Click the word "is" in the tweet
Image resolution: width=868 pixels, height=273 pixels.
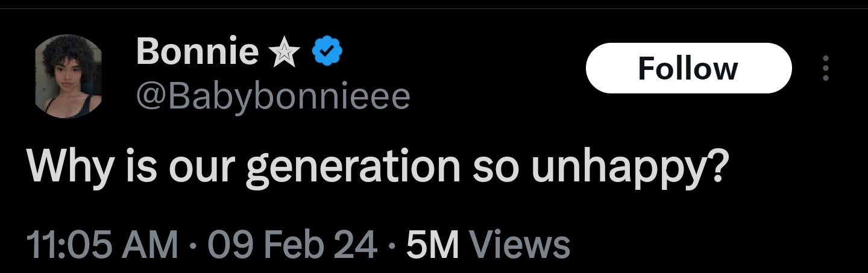[x=138, y=165]
